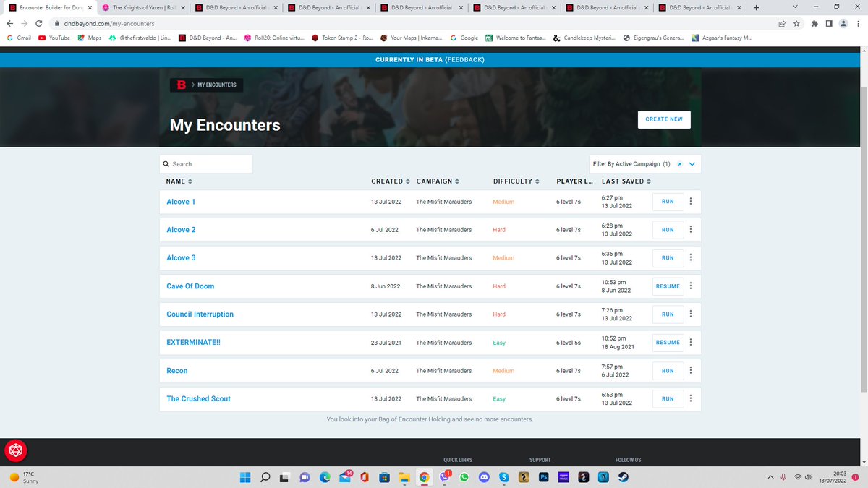Sort encounters by Name column
The image size is (868, 488).
point(179,181)
